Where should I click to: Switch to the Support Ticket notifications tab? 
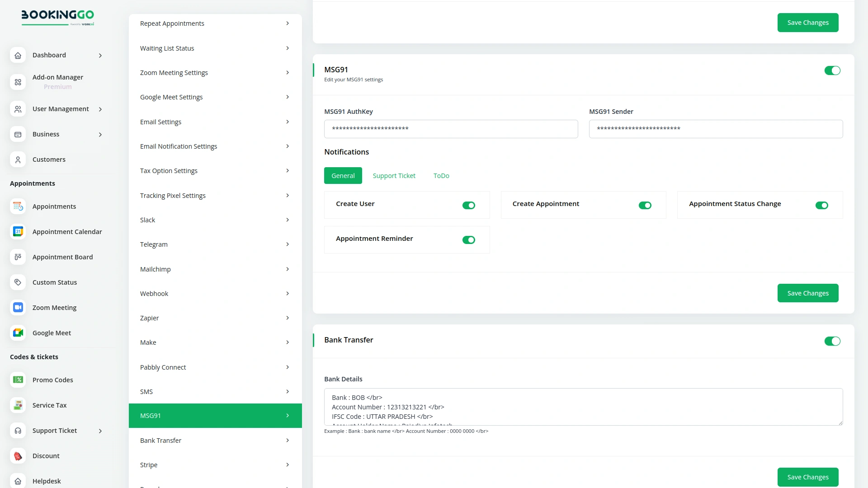click(394, 175)
